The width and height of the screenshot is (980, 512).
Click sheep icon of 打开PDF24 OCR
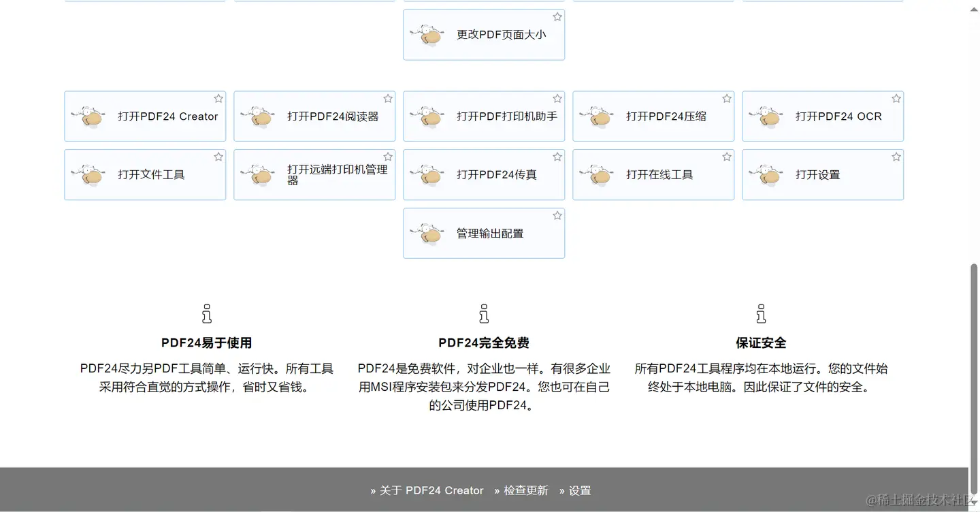(x=767, y=116)
